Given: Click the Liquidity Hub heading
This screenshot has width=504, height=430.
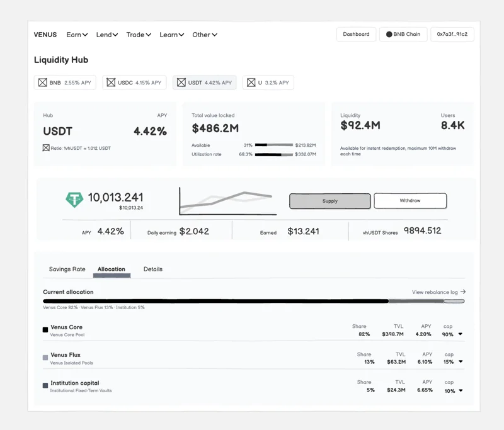Looking at the screenshot, I should (x=61, y=60).
